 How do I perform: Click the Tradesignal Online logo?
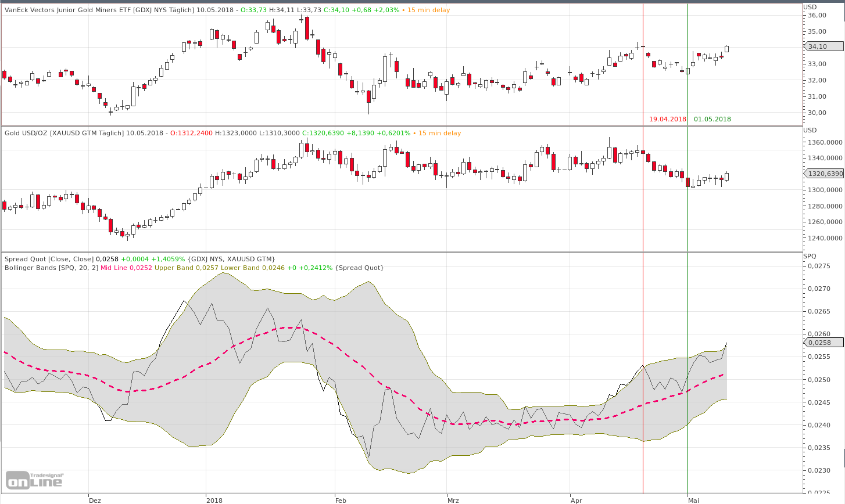click(x=34, y=480)
